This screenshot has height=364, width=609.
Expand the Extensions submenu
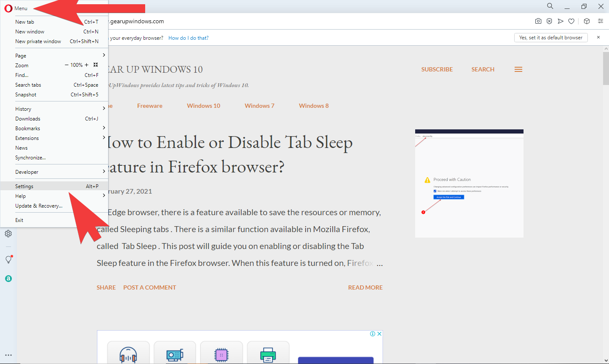click(x=54, y=138)
